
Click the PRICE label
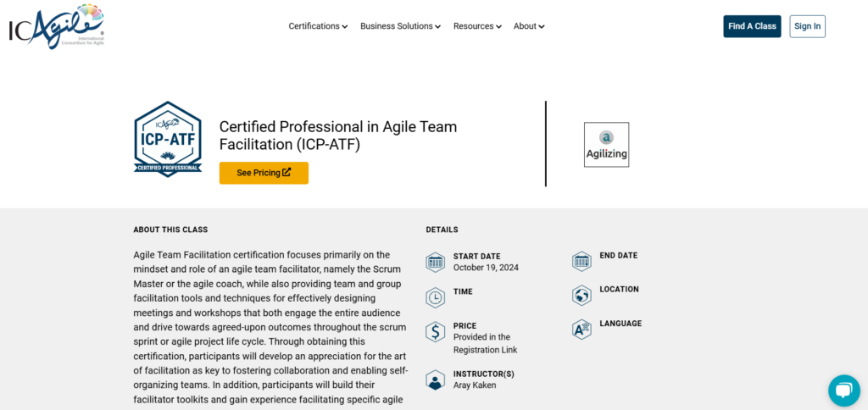pyautogui.click(x=465, y=326)
